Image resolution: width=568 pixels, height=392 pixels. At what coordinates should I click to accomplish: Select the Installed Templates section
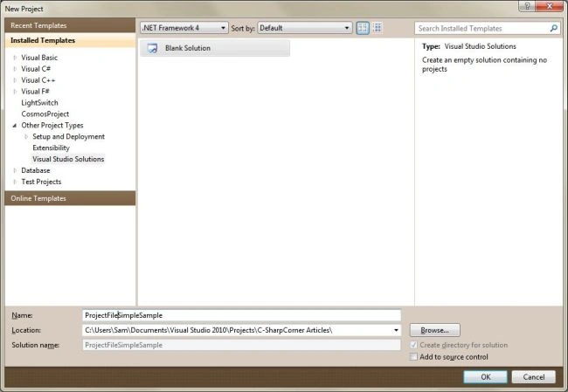coord(70,40)
